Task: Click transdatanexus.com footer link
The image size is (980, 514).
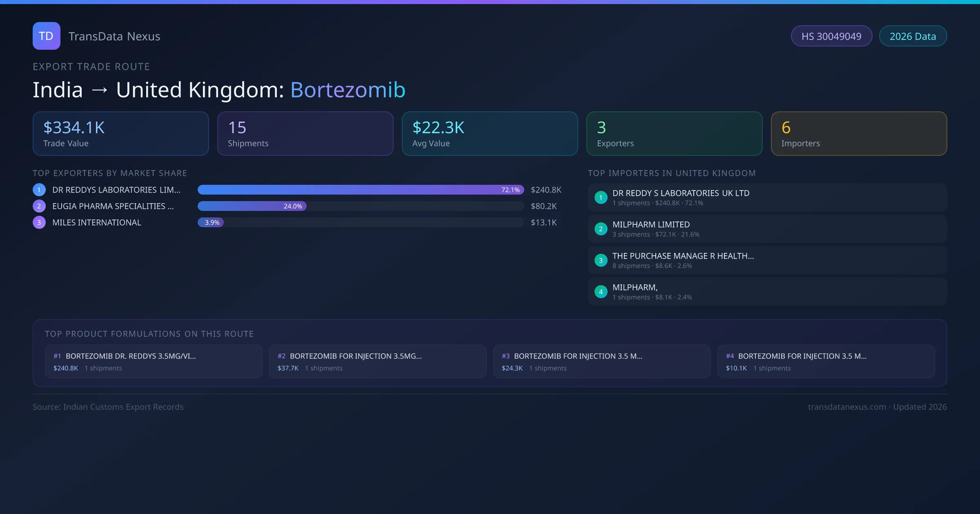Action: pyautogui.click(x=846, y=407)
